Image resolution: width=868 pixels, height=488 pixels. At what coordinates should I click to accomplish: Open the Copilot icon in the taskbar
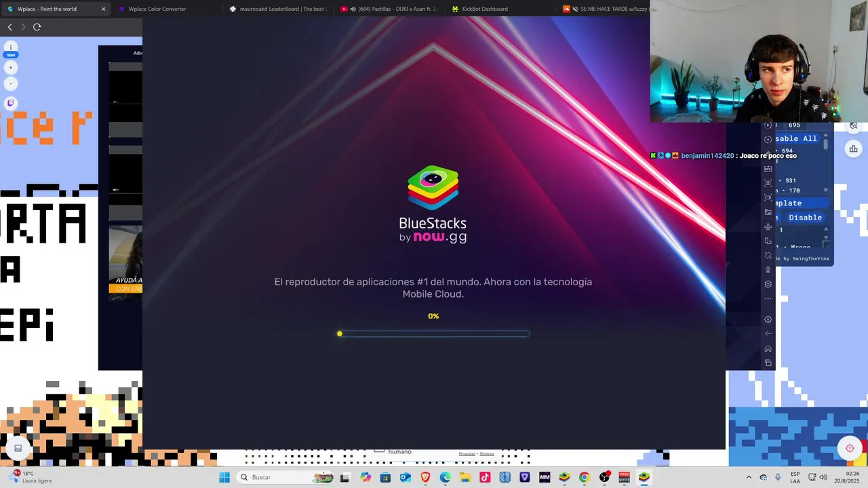(366, 477)
